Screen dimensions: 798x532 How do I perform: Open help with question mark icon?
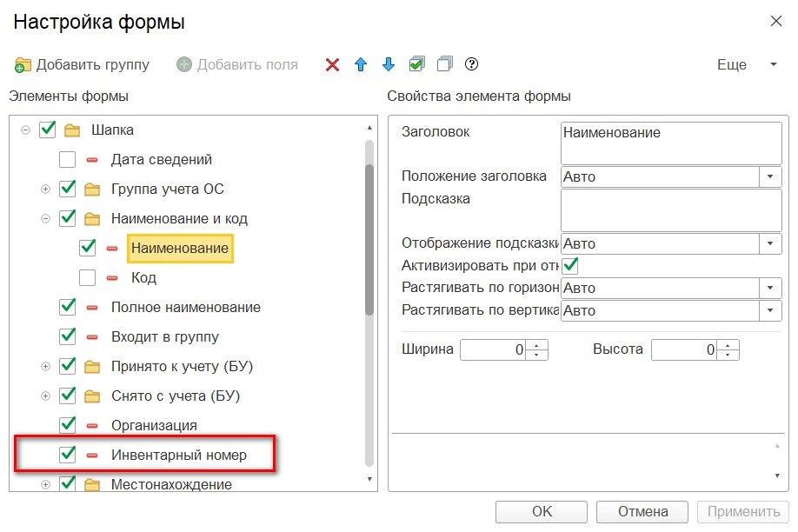point(471,64)
